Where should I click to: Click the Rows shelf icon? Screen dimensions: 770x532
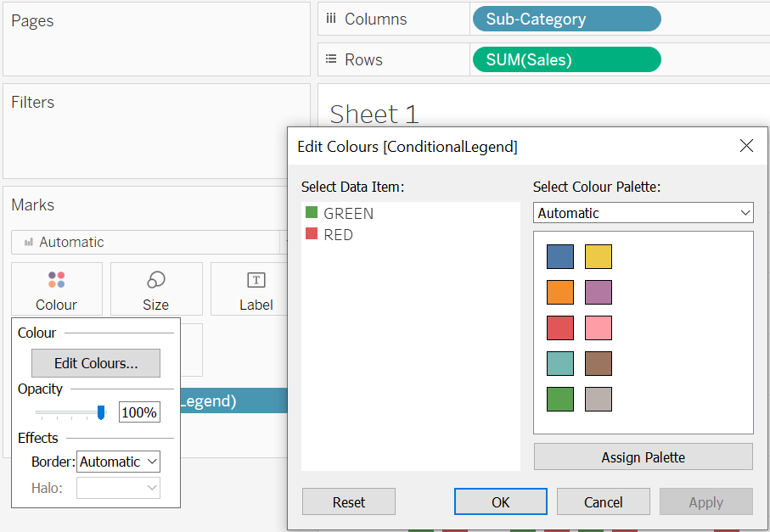[x=329, y=59]
